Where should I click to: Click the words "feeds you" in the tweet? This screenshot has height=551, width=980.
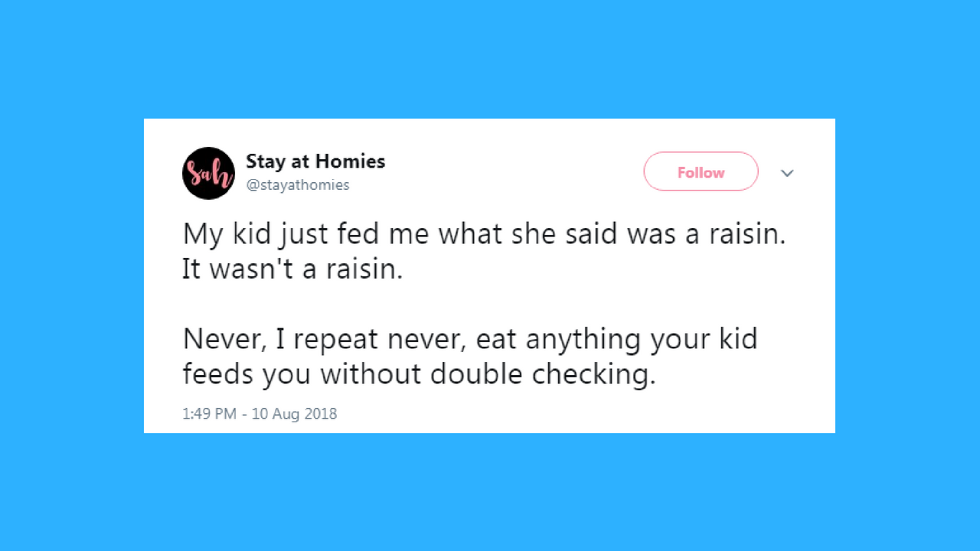click(x=247, y=374)
